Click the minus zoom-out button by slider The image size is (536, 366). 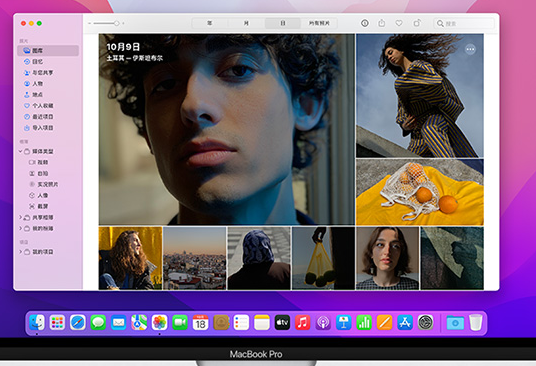(x=90, y=23)
